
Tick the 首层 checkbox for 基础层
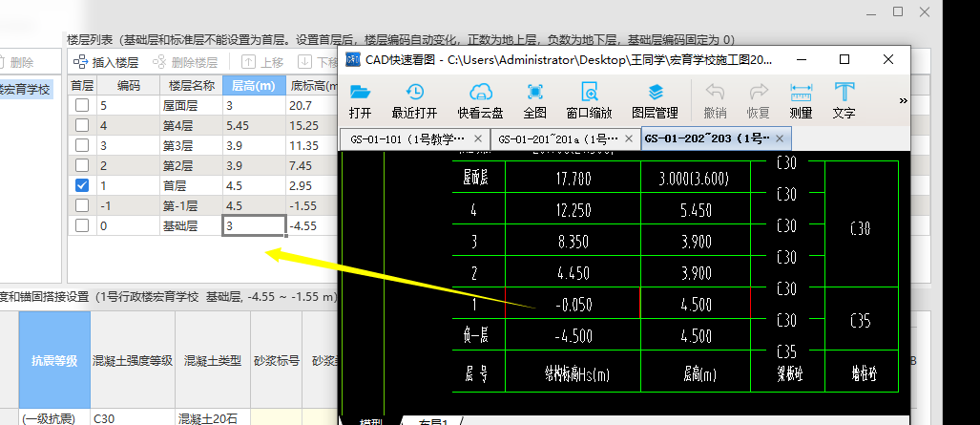[x=82, y=225]
